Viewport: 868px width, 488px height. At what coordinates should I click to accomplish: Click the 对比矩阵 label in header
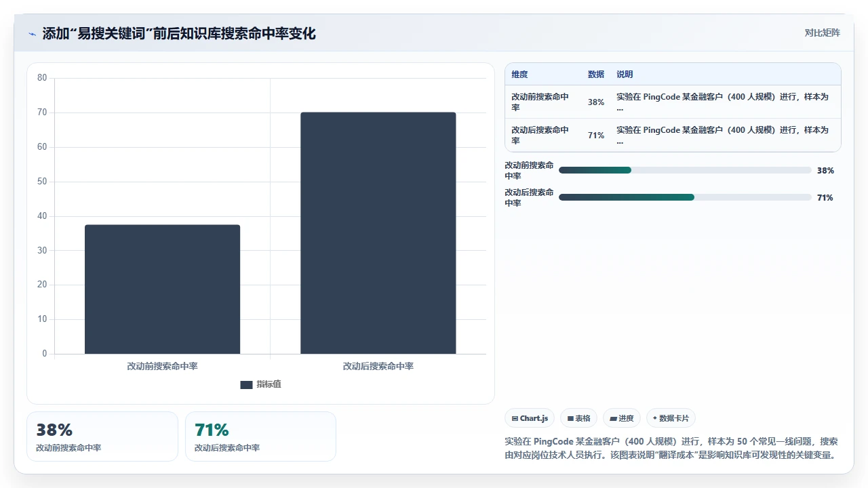(822, 33)
